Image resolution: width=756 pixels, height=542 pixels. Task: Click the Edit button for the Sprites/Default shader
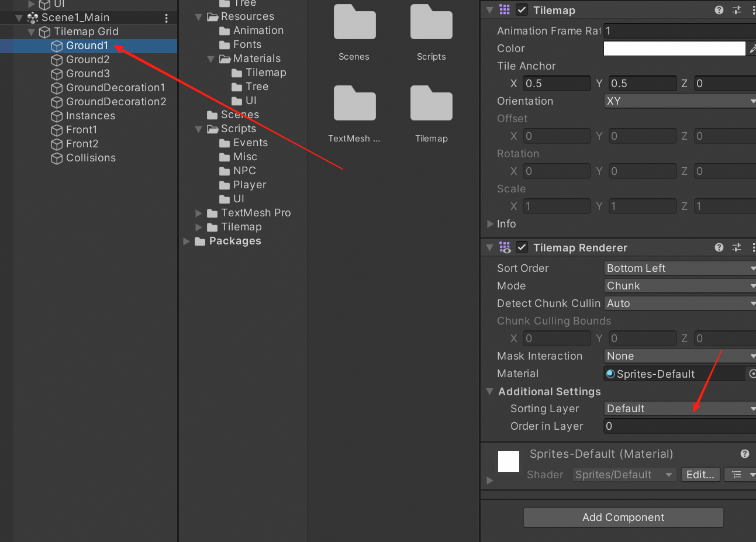pos(700,474)
